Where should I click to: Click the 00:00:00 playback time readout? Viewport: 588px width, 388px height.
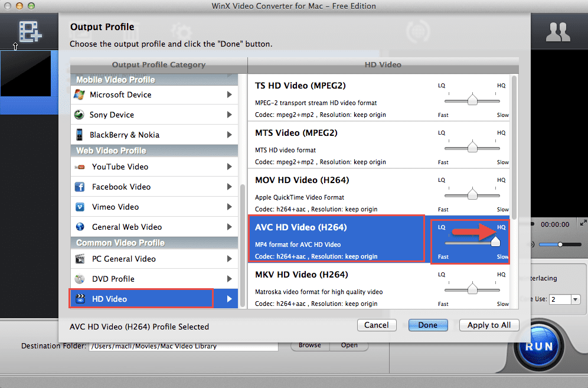pyautogui.click(x=555, y=224)
